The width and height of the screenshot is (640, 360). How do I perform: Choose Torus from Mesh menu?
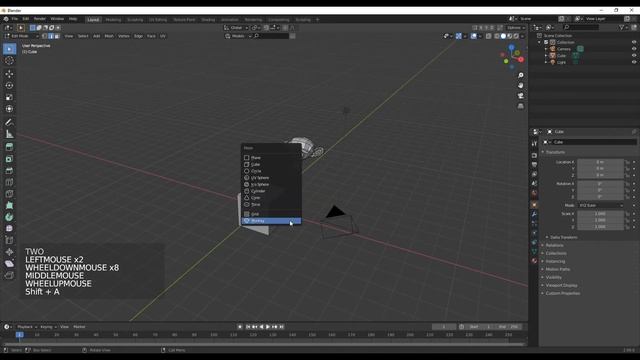(271, 204)
